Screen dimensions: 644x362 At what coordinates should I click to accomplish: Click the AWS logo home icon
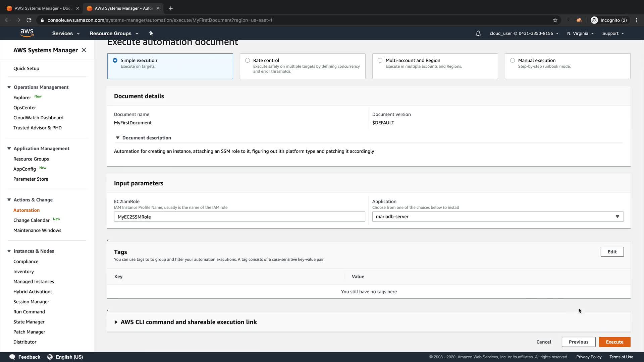tap(27, 33)
